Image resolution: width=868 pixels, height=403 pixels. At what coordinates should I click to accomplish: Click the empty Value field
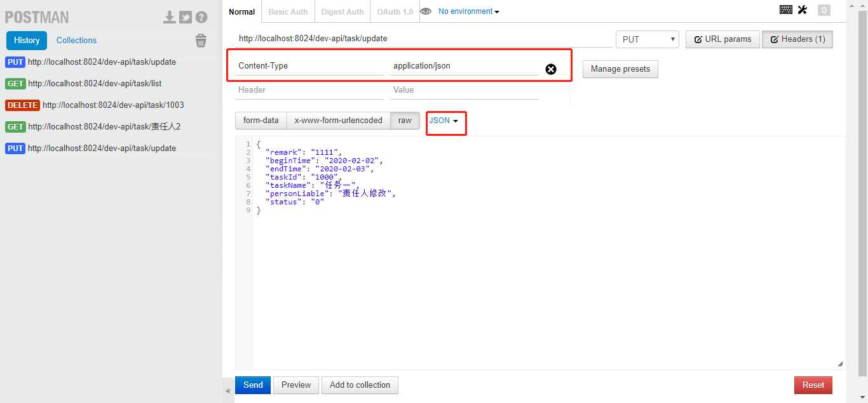point(465,90)
